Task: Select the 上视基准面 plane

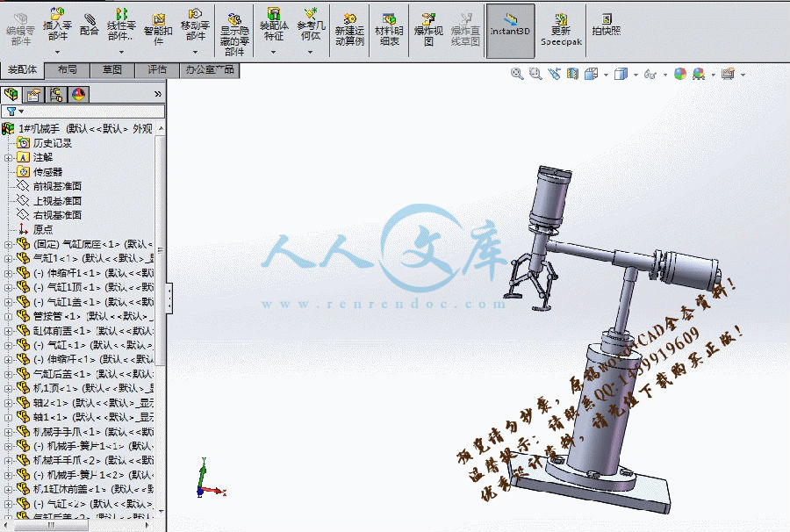Action: 57,201
